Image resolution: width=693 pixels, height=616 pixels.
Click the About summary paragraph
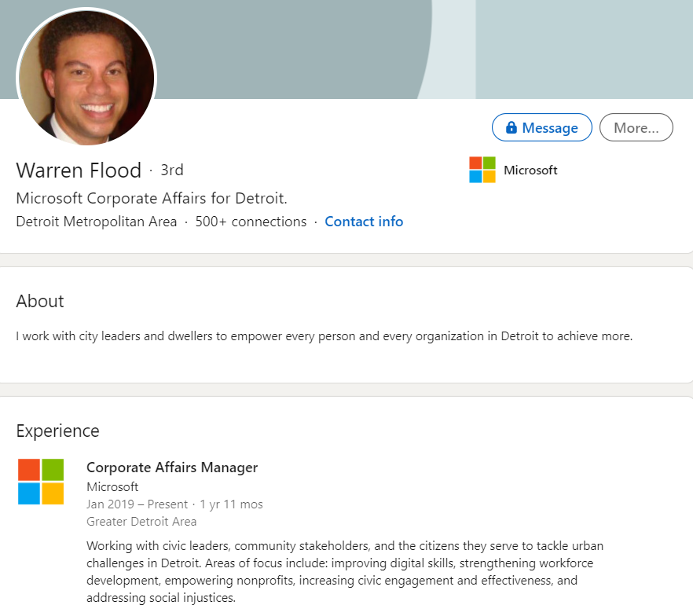point(324,336)
